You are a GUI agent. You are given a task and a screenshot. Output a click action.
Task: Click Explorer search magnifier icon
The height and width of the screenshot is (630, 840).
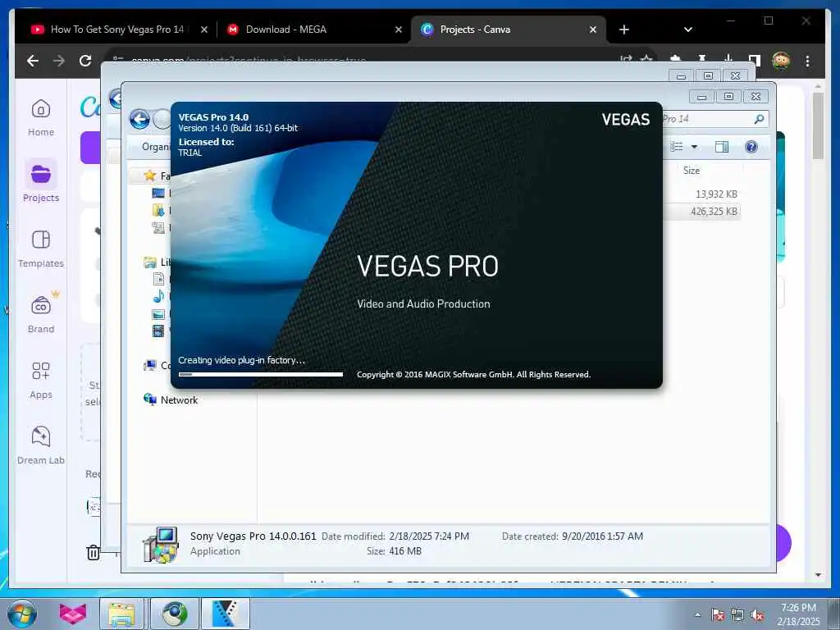click(x=759, y=119)
